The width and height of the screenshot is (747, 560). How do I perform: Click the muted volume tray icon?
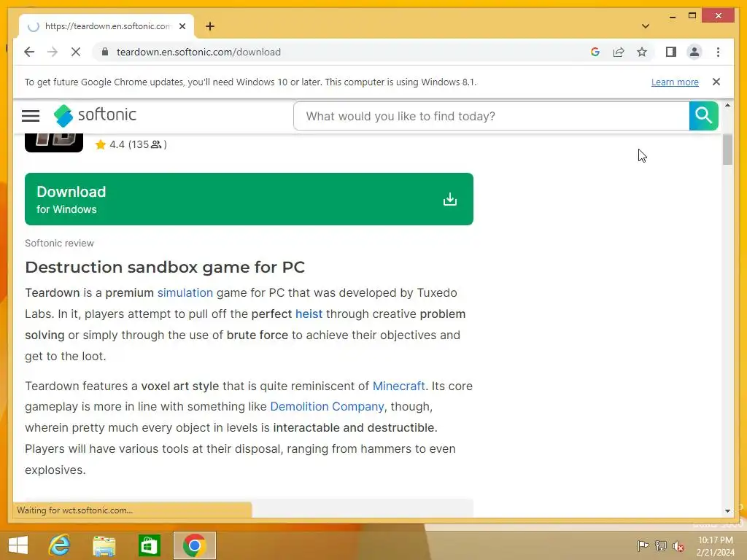tap(678, 545)
